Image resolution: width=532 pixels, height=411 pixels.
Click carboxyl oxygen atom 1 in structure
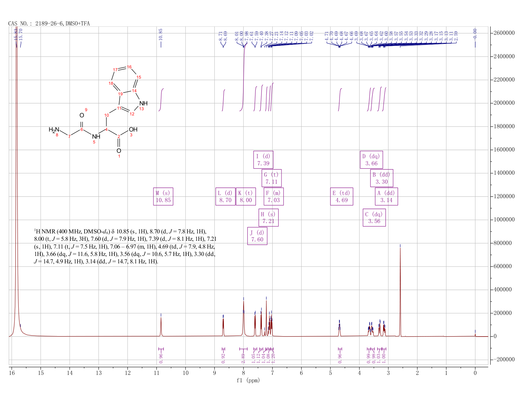pyautogui.click(x=119, y=152)
